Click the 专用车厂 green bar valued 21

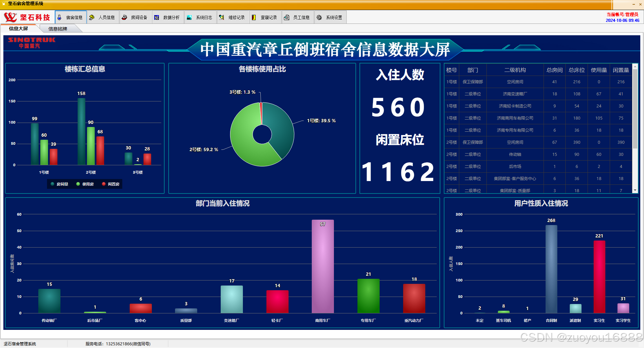(x=368, y=296)
